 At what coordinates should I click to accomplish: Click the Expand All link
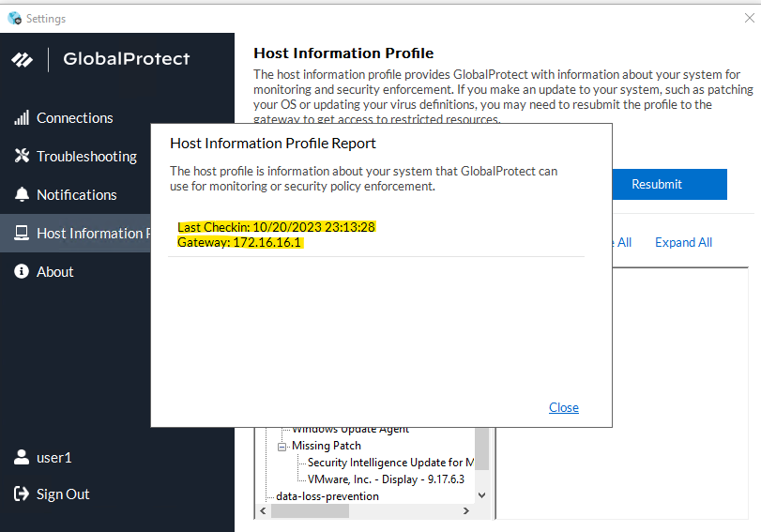click(683, 242)
